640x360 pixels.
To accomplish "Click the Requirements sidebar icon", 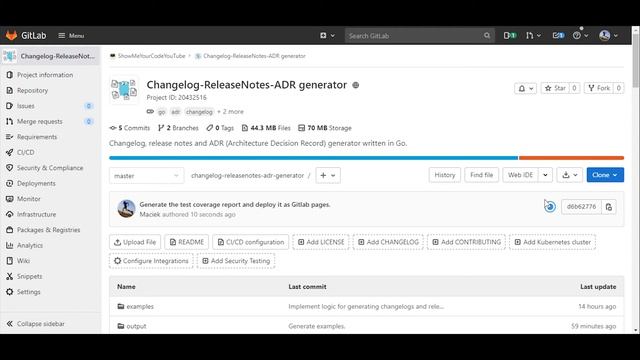I will [x=9, y=137].
